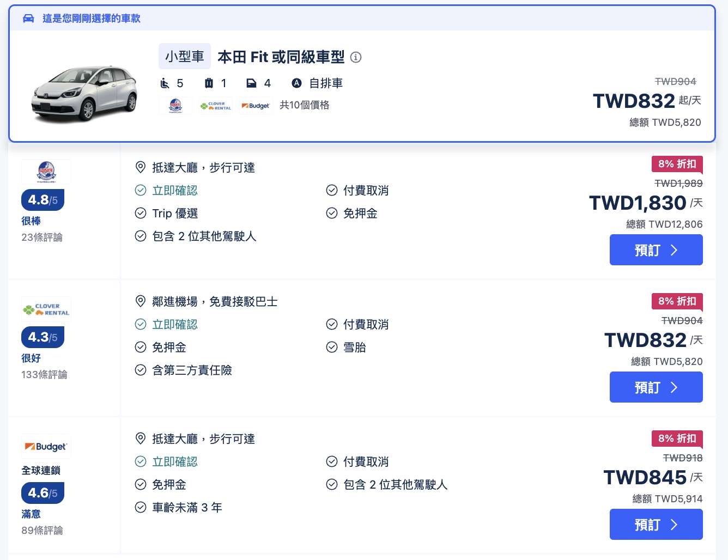Viewport: 728px width, 560px height.
Task: Click the Clover Rental logo in summary card
Action: pyautogui.click(x=216, y=106)
